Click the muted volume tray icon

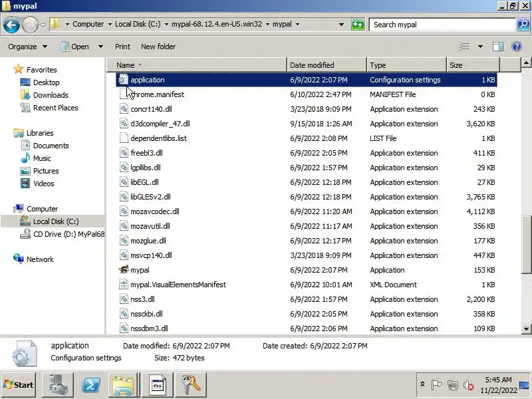click(469, 385)
